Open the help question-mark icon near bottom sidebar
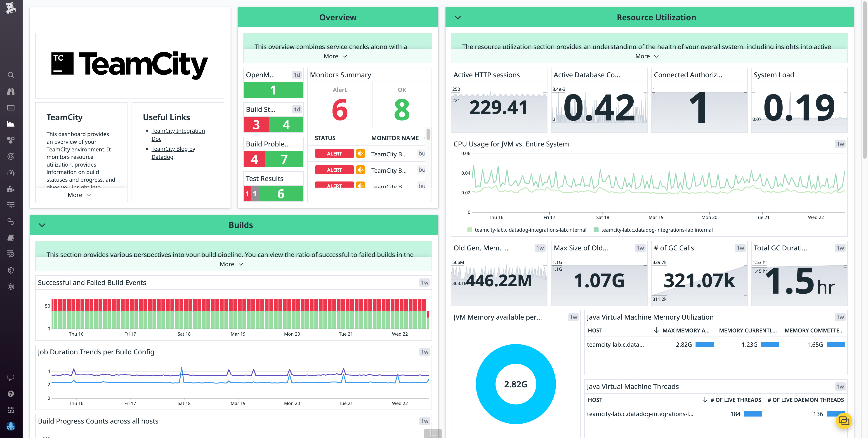868x438 pixels. (x=11, y=393)
